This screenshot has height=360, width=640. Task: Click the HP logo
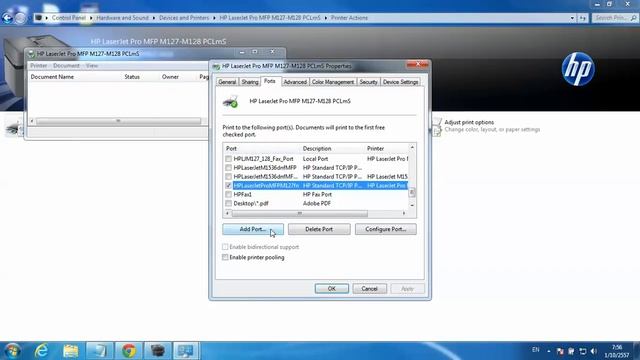tap(578, 69)
